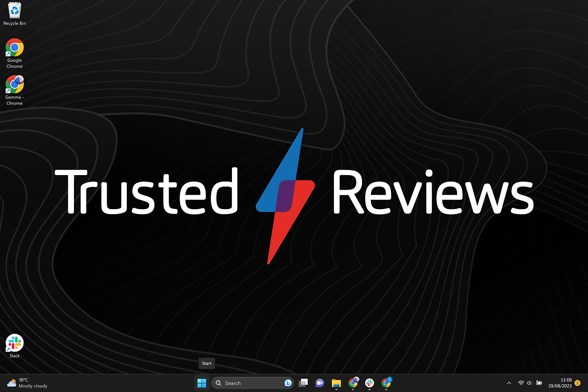This screenshot has width=588, height=392.
Task: Open the Wi-Fi network tray icon
Action: click(x=521, y=383)
